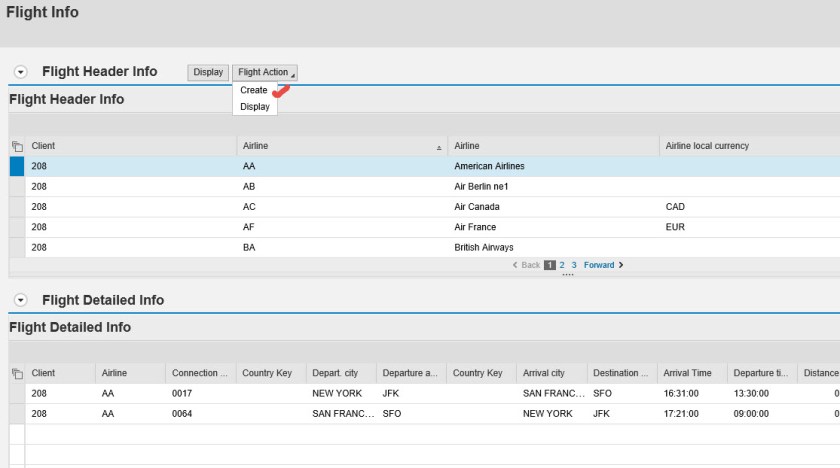Image resolution: width=840 pixels, height=468 pixels.
Task: Click the select-all icon in detailed table
Action: [x=16, y=373]
